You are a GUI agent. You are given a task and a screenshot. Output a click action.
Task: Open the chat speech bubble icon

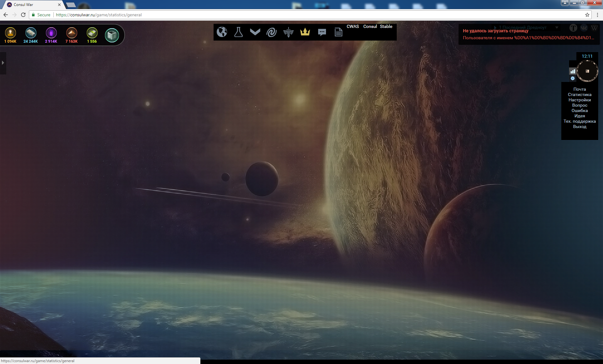click(322, 32)
